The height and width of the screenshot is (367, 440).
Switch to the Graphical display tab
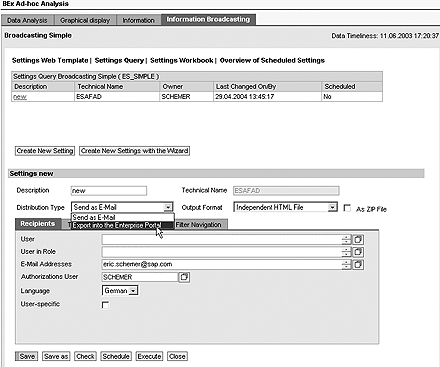tap(85, 20)
